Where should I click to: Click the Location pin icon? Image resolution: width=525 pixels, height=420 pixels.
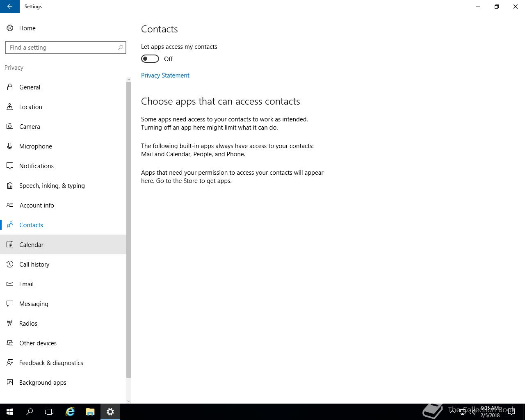pos(10,107)
